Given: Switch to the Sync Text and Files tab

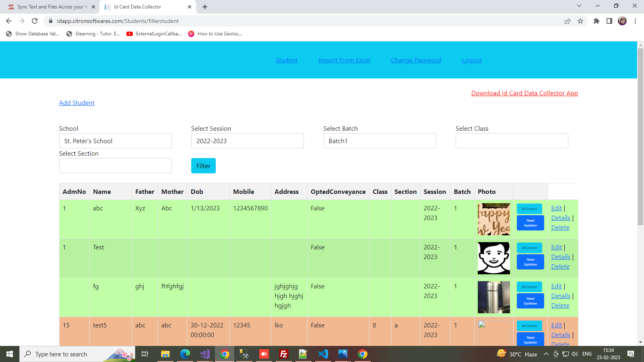Looking at the screenshot, I should (x=50, y=7).
